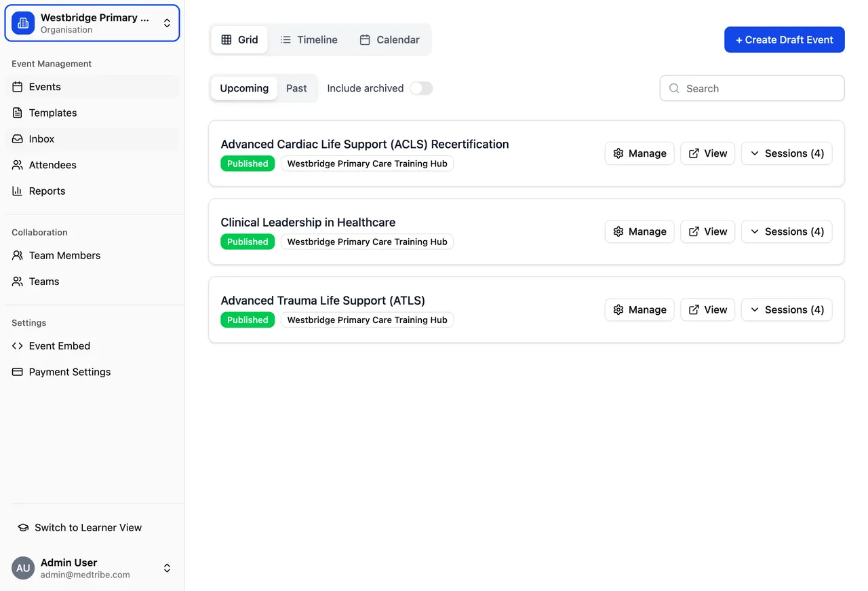Click the graduation cap Learner View icon
868x591 pixels.
[x=23, y=528]
